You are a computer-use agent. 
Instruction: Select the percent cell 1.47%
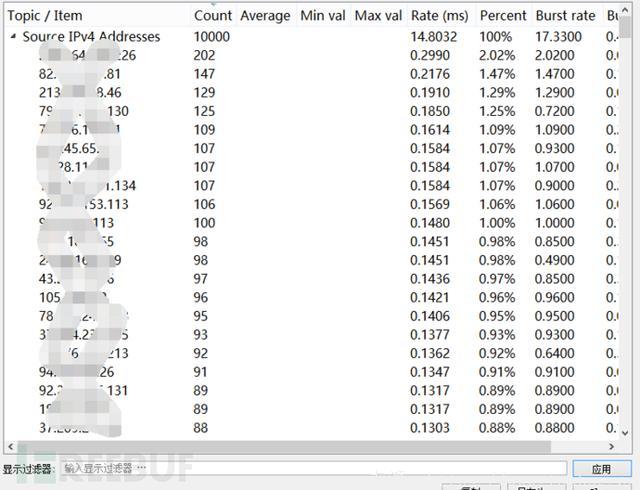click(x=497, y=74)
